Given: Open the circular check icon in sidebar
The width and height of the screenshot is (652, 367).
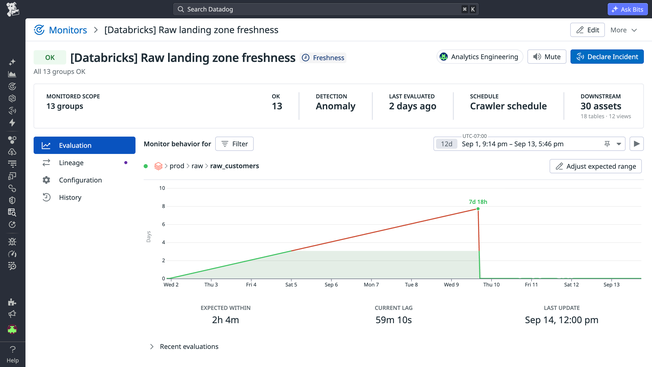Looking at the screenshot, I should pos(12,225).
